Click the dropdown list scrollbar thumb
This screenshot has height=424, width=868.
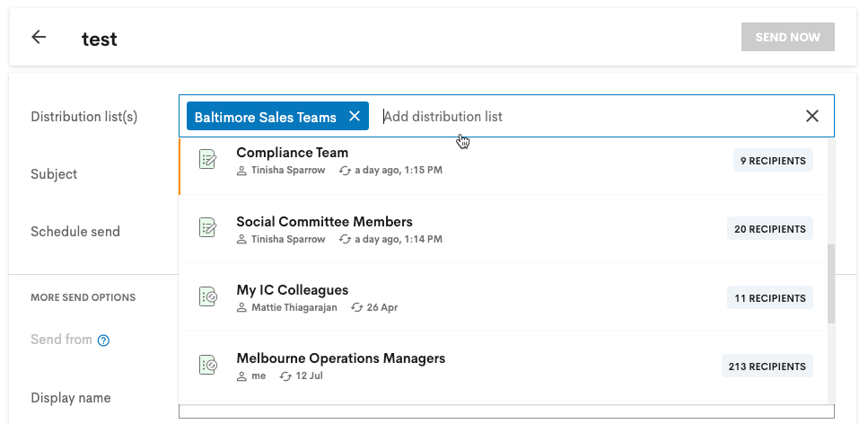(831, 284)
